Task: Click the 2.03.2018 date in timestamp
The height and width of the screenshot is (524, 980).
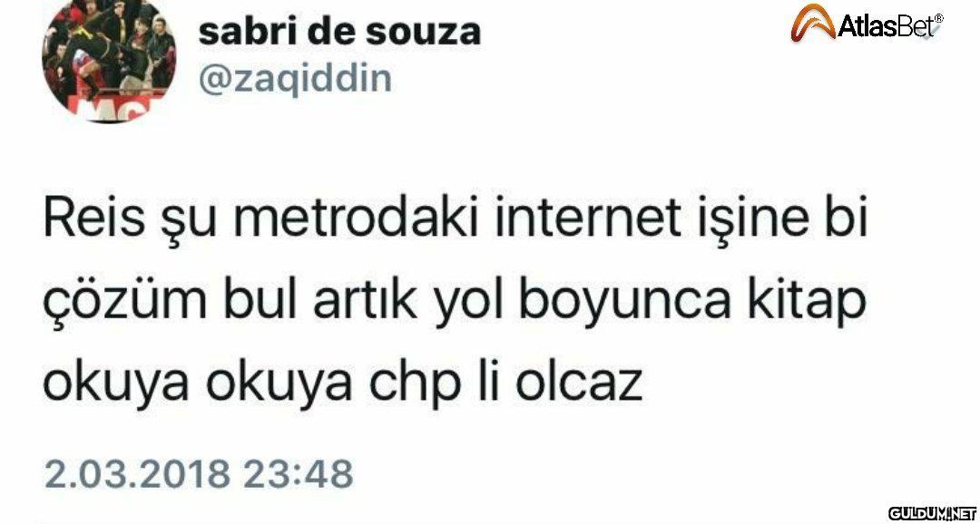Action: point(136,473)
